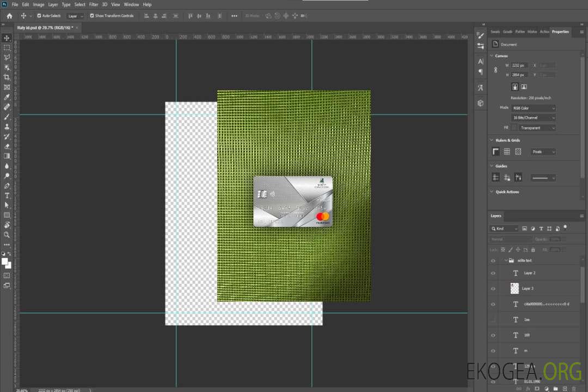The width and height of the screenshot is (588, 392).
Task: Select the Eyedropper tool
Action: (x=7, y=97)
